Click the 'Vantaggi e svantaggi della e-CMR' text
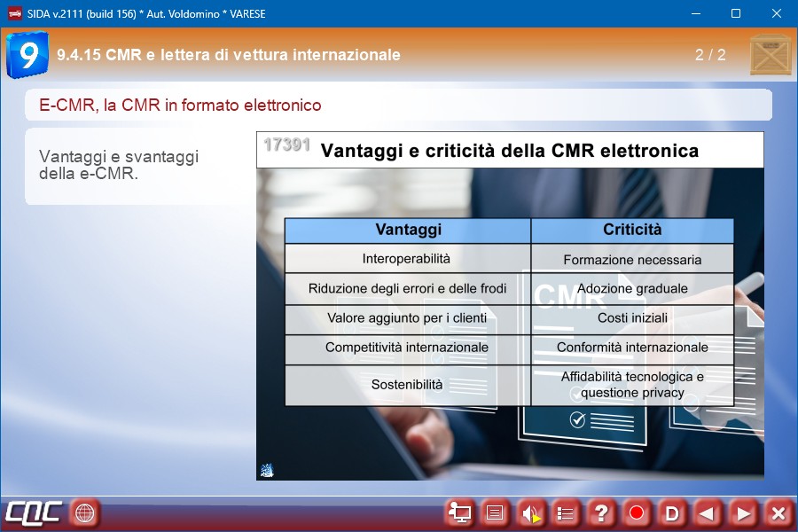The image size is (798, 532). 119,165
